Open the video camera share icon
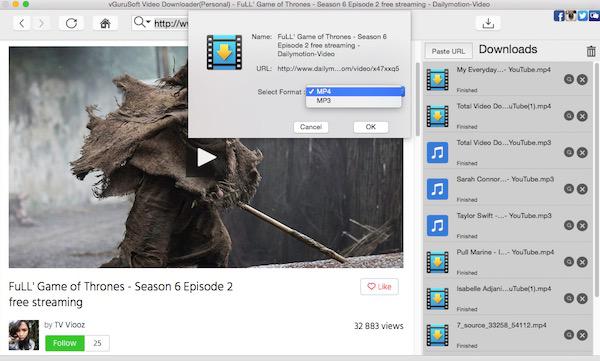600x361 pixels. coord(594,16)
